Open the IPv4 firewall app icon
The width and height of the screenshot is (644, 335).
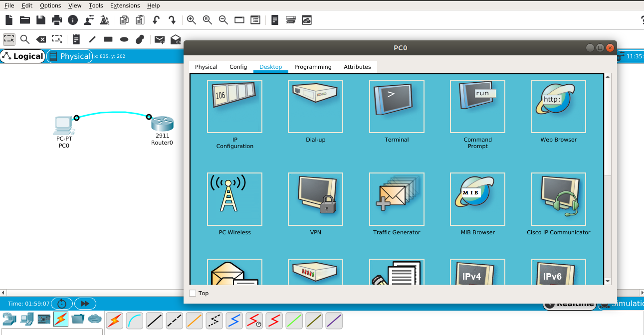477,272
